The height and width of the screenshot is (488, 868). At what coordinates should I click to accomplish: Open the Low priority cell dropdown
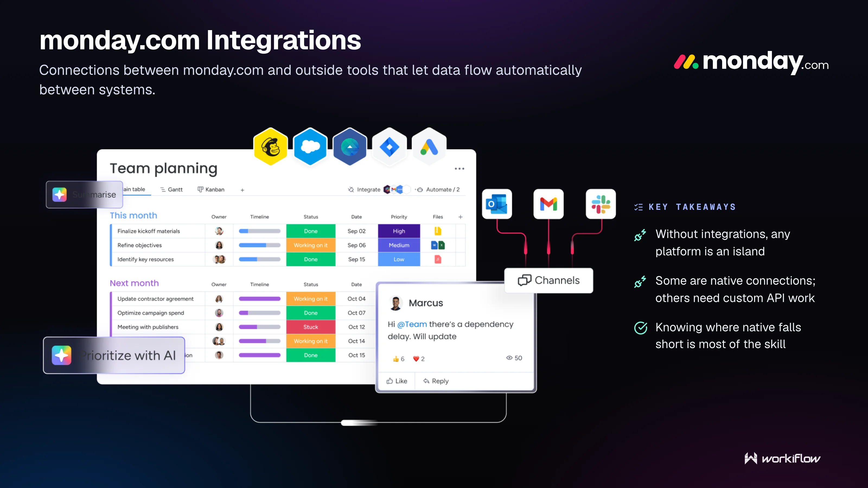coord(399,259)
